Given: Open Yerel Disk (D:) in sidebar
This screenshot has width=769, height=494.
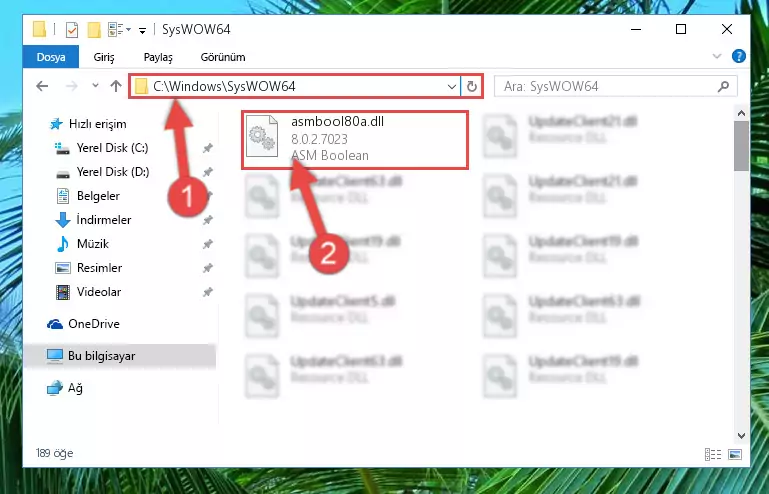Looking at the screenshot, I should [x=113, y=172].
